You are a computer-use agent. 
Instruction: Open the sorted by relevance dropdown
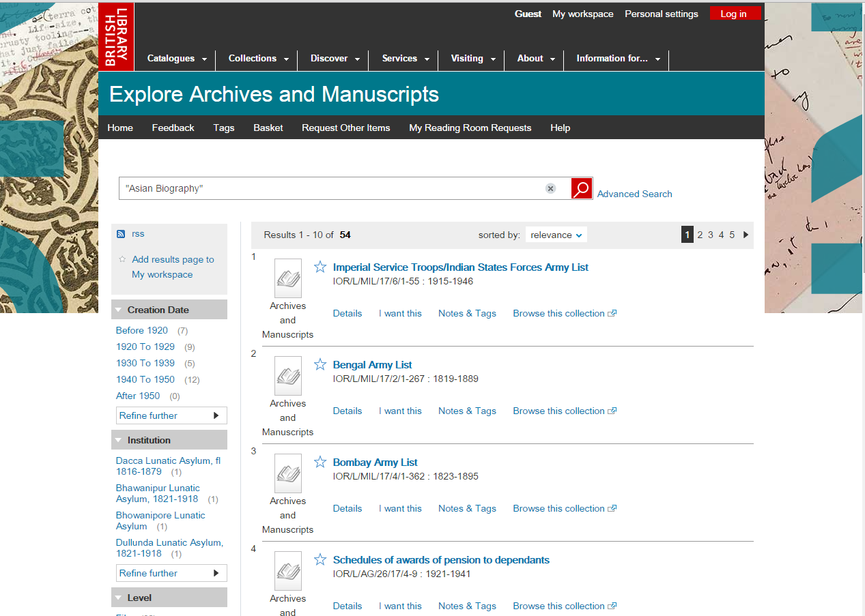[x=556, y=235]
